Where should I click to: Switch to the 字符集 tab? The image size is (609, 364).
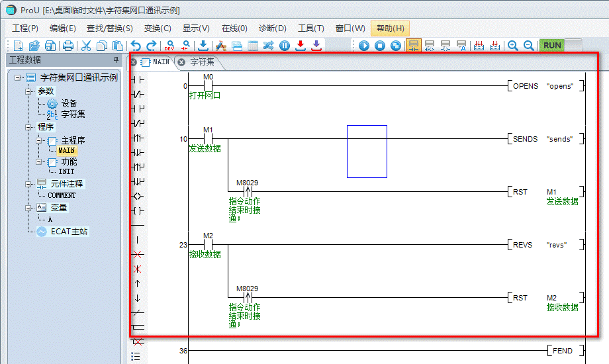tap(202, 62)
